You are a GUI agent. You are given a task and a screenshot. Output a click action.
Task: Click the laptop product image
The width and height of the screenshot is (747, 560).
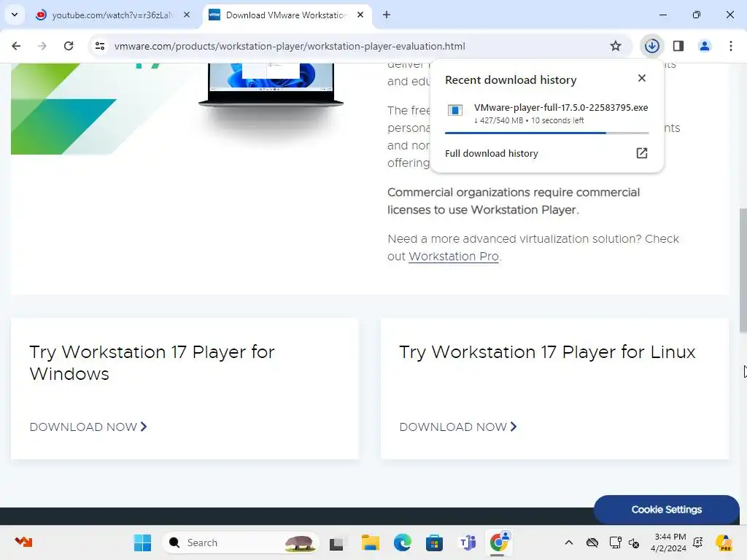click(271, 85)
